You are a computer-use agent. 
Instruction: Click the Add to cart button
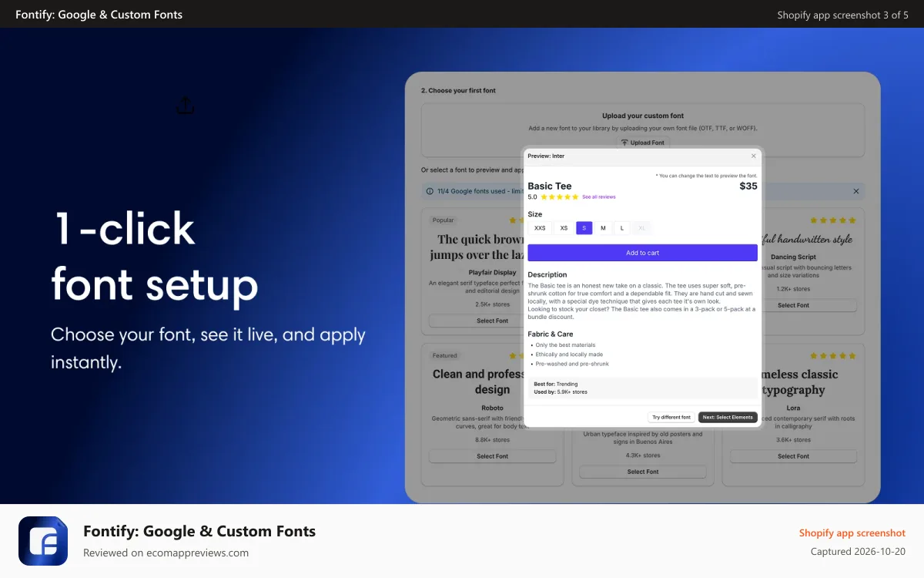[642, 253]
